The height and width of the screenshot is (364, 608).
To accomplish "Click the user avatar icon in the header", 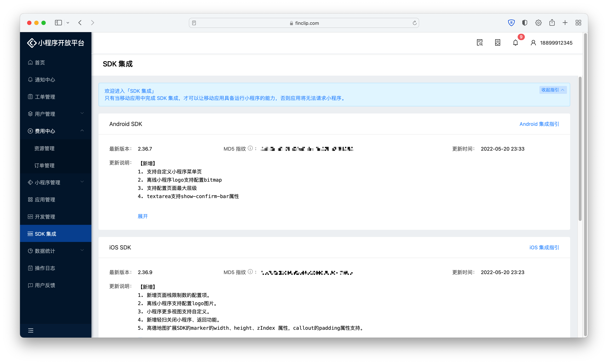I will click(x=533, y=43).
